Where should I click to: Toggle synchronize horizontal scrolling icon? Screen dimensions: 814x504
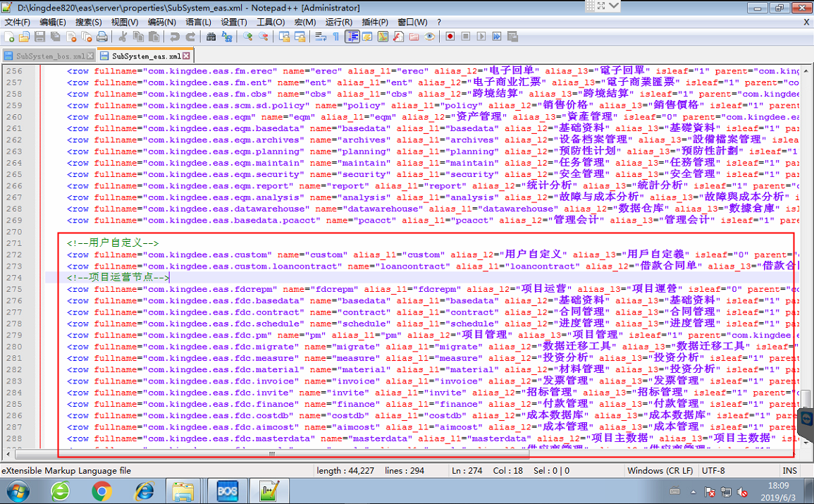300,37
